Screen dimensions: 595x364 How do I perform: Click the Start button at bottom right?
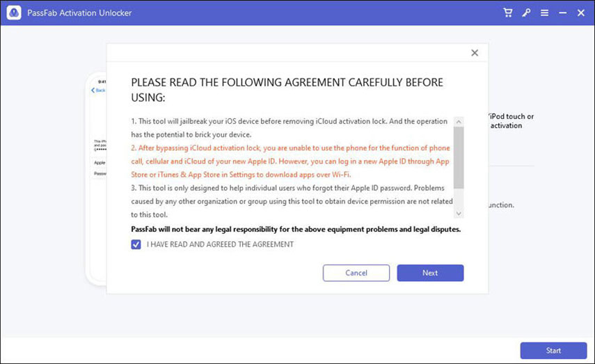point(553,350)
